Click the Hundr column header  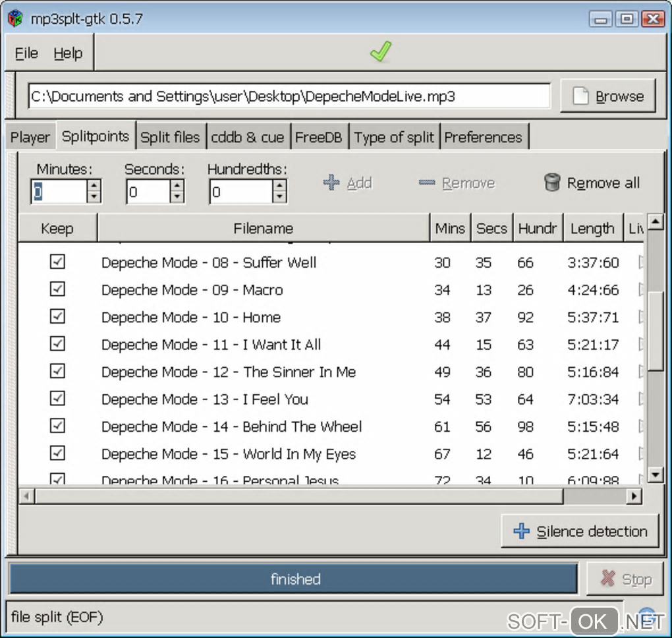point(538,228)
